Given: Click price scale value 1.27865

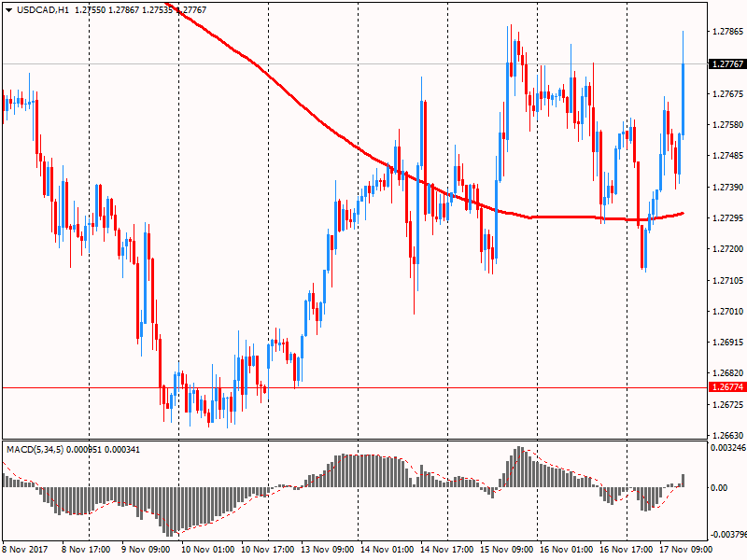Looking at the screenshot, I should pos(727,32).
